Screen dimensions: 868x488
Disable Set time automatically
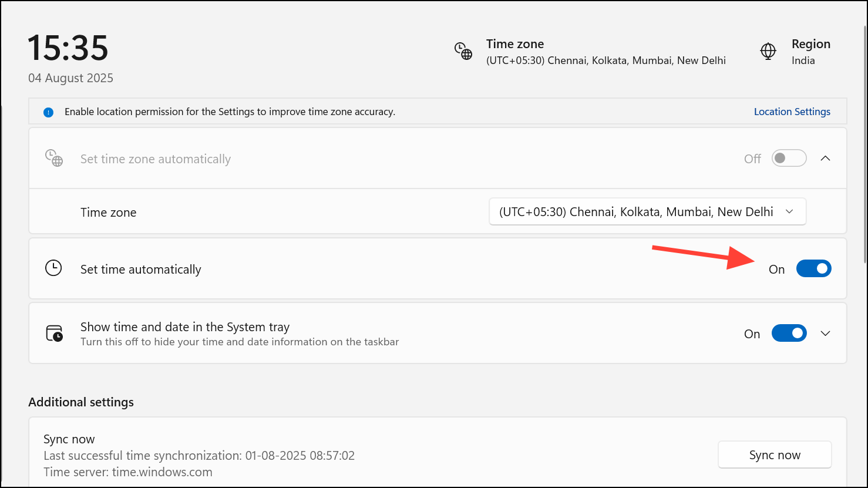pyautogui.click(x=814, y=268)
